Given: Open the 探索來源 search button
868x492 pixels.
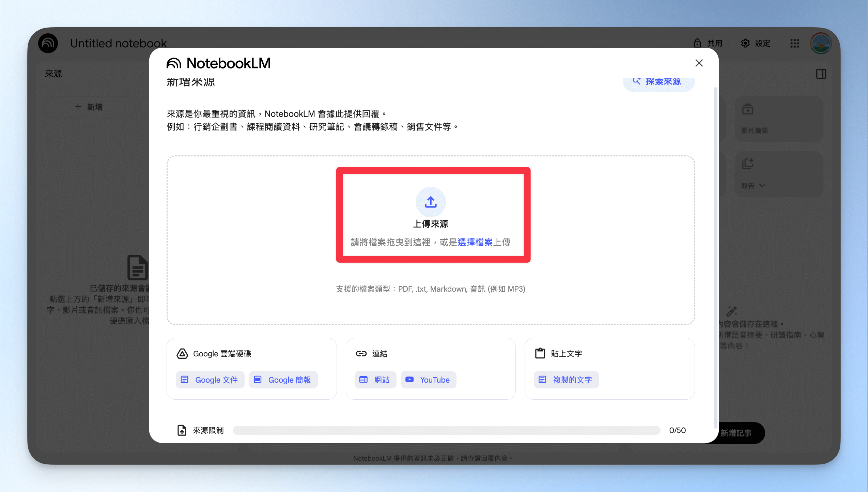Looking at the screenshot, I should point(658,82).
